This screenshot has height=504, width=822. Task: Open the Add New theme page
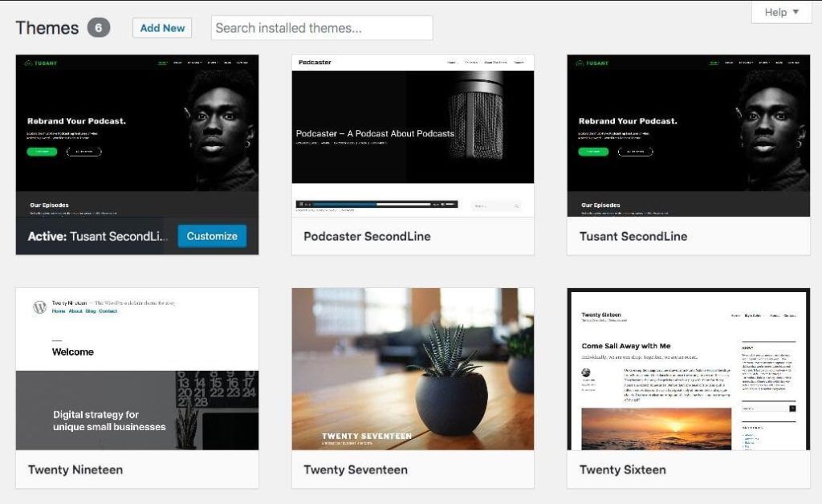(161, 27)
